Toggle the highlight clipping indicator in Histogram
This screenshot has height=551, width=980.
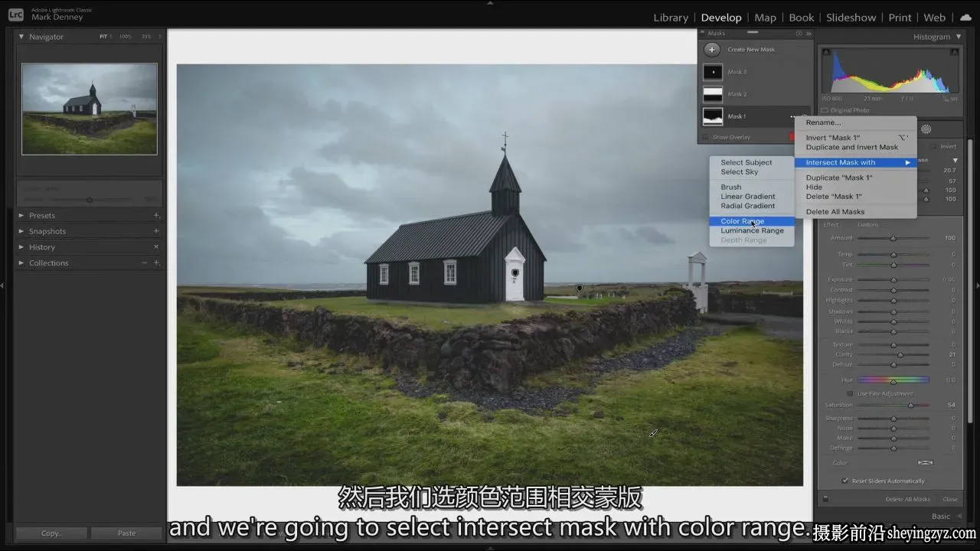pos(954,52)
